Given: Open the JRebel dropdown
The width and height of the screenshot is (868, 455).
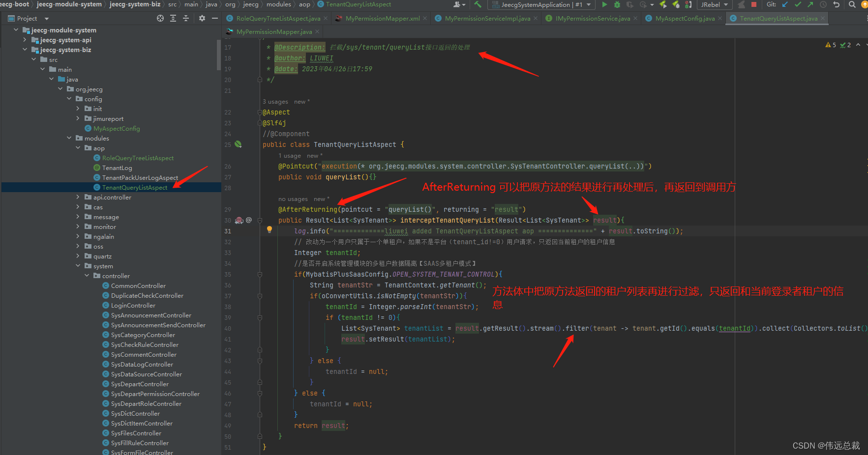Looking at the screenshot, I should point(714,4).
